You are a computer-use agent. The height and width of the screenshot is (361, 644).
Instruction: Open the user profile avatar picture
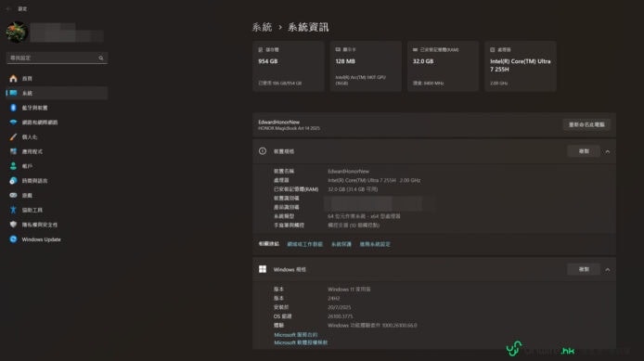(17, 32)
